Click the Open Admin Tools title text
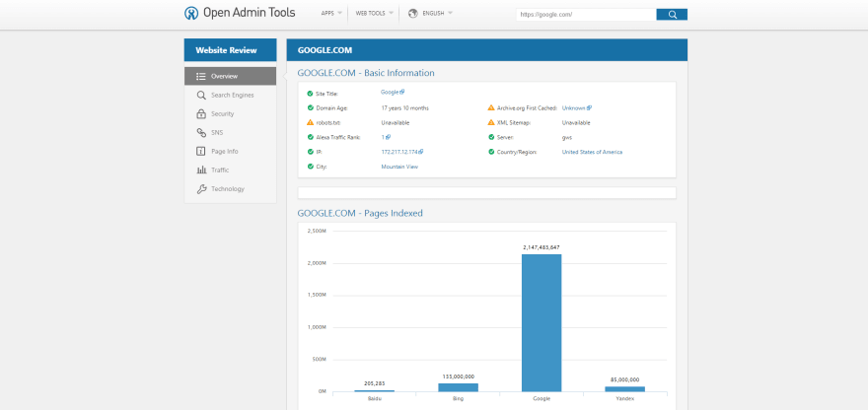 [250, 13]
